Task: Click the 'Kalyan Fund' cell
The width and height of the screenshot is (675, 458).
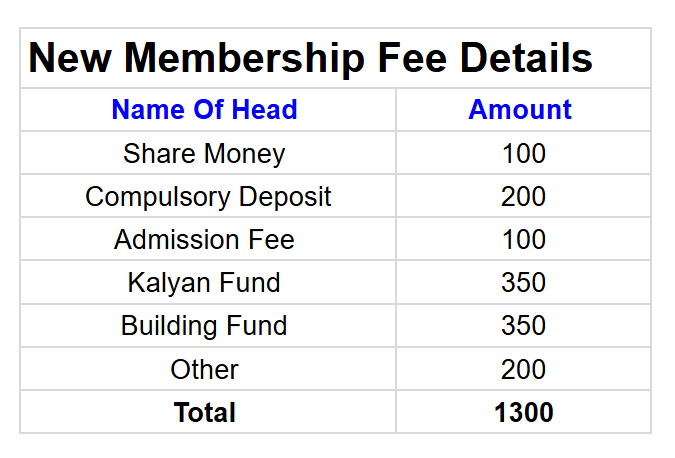Action: point(204,283)
